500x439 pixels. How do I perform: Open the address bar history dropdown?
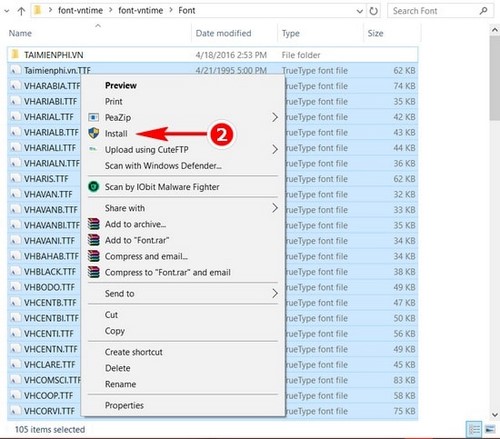tap(360, 11)
